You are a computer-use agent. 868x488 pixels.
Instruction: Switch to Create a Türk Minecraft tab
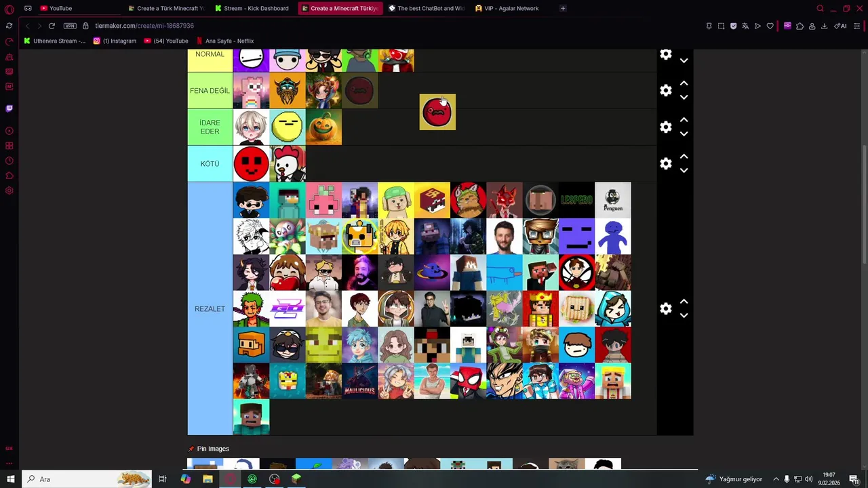pyautogui.click(x=166, y=8)
